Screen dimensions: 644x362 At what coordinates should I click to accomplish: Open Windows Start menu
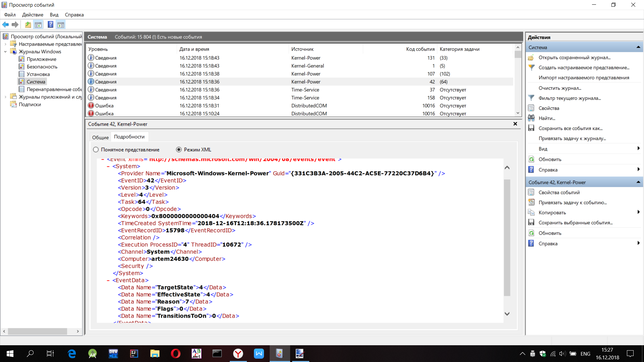10,354
